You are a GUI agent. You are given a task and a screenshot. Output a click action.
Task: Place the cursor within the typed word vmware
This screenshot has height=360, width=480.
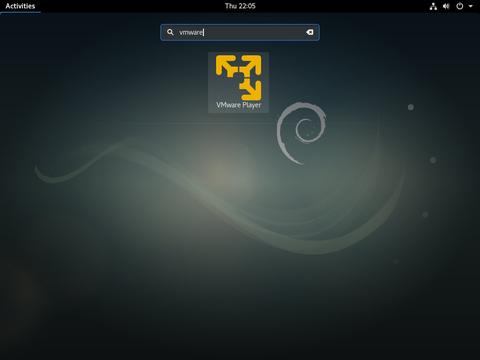click(x=191, y=32)
